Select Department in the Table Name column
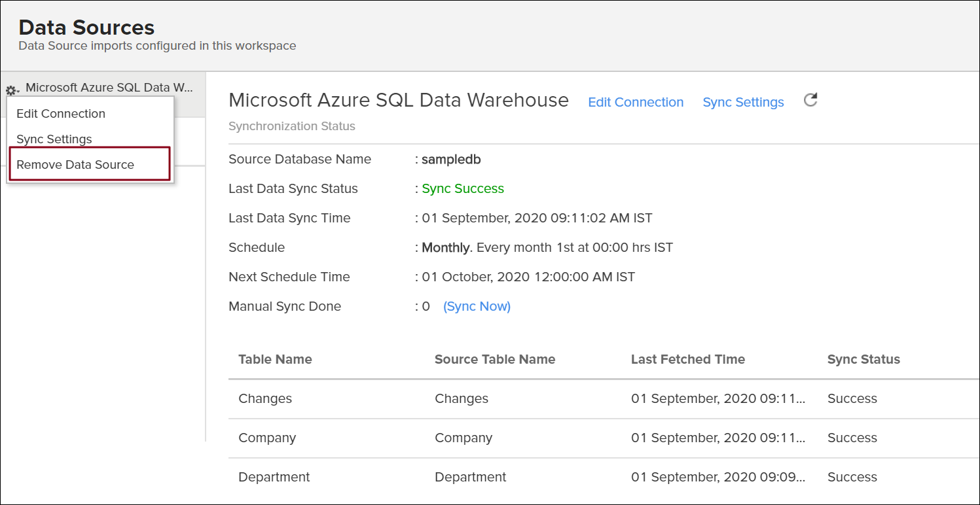 point(274,477)
